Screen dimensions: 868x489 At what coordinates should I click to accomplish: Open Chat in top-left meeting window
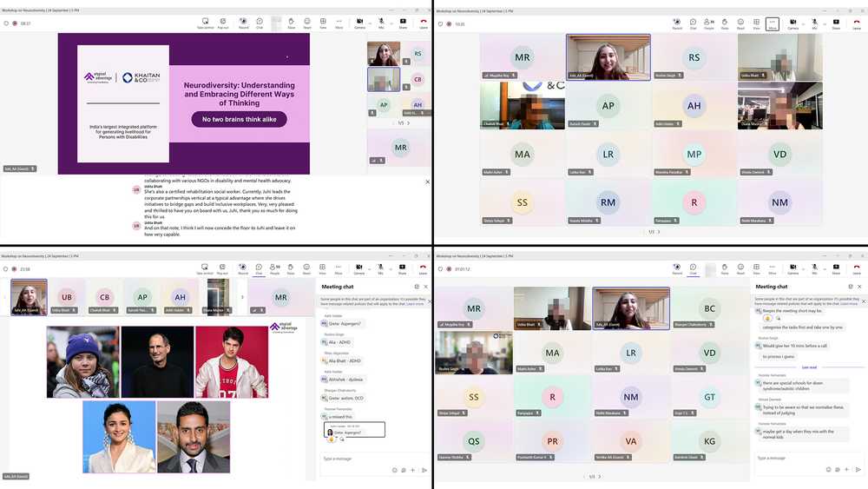(260, 23)
